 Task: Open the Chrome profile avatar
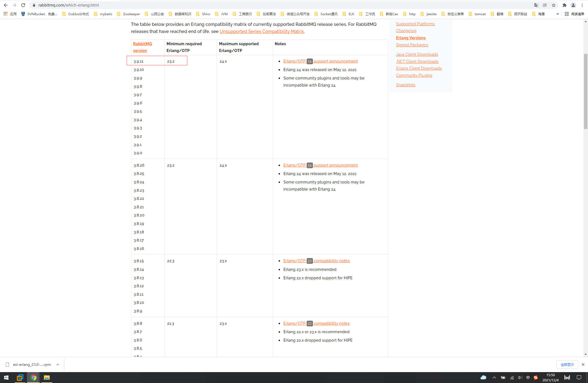pos(573,5)
